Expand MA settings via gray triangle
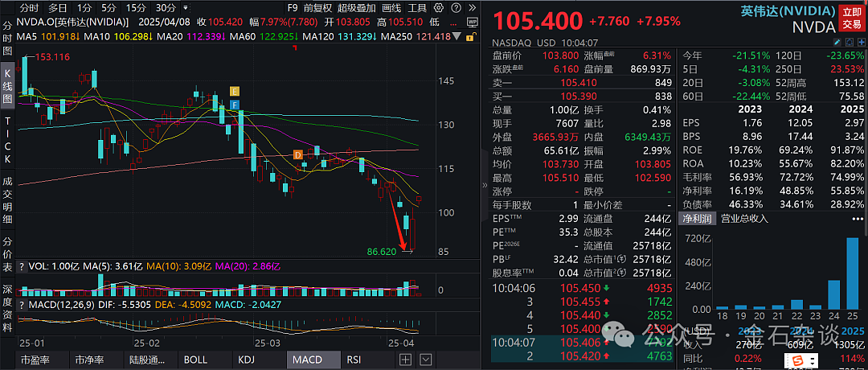This screenshot has width=868, height=370. (x=457, y=36)
